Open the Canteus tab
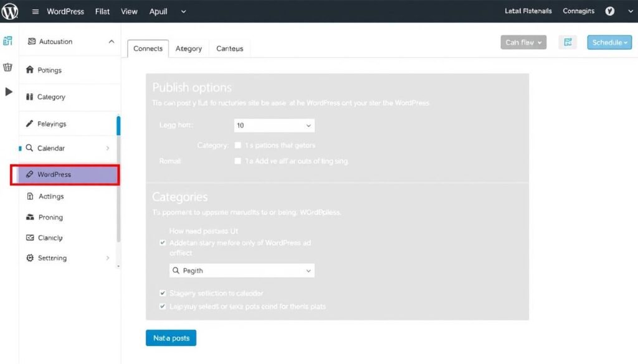The width and height of the screenshot is (638, 364). 229,48
